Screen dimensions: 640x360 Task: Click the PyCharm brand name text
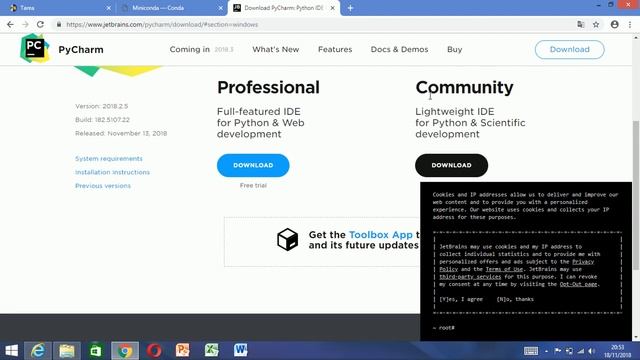[x=81, y=50]
